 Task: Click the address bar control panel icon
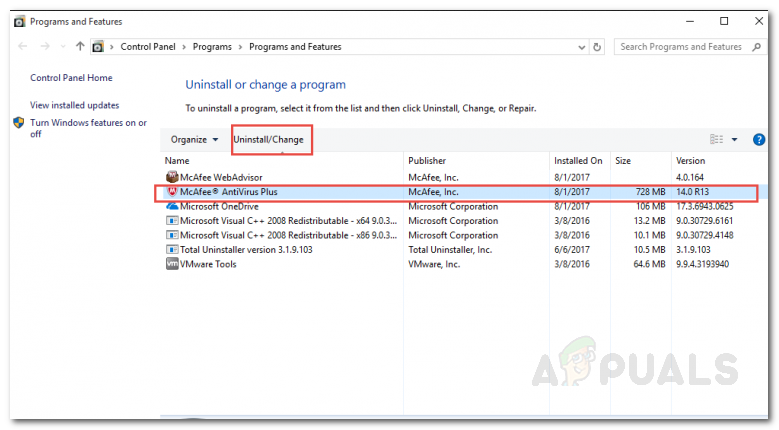(98, 47)
